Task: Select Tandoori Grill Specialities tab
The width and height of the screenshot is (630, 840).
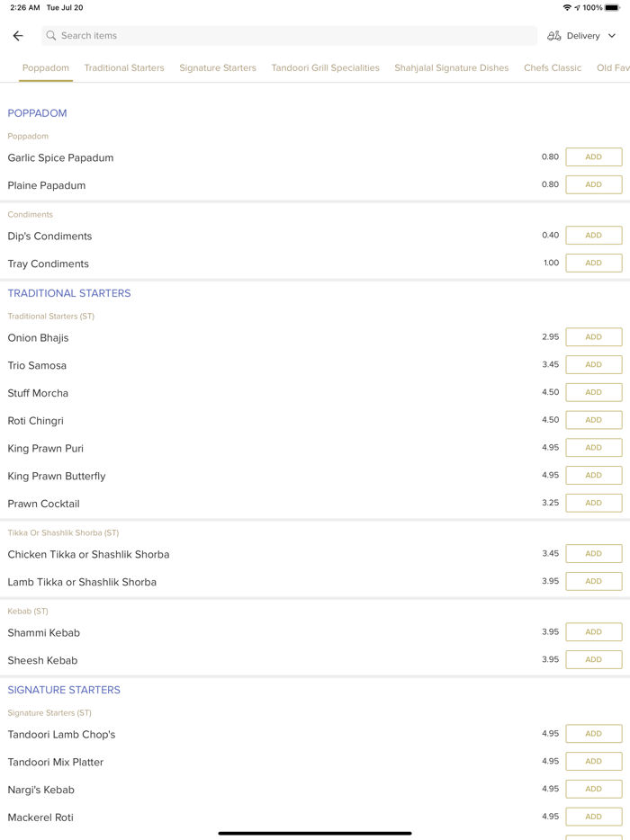Action: tap(325, 67)
